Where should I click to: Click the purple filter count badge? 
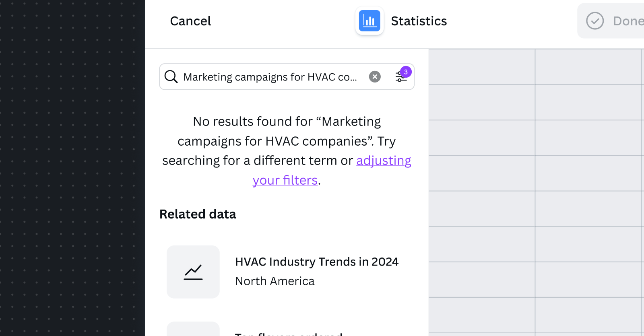(406, 72)
